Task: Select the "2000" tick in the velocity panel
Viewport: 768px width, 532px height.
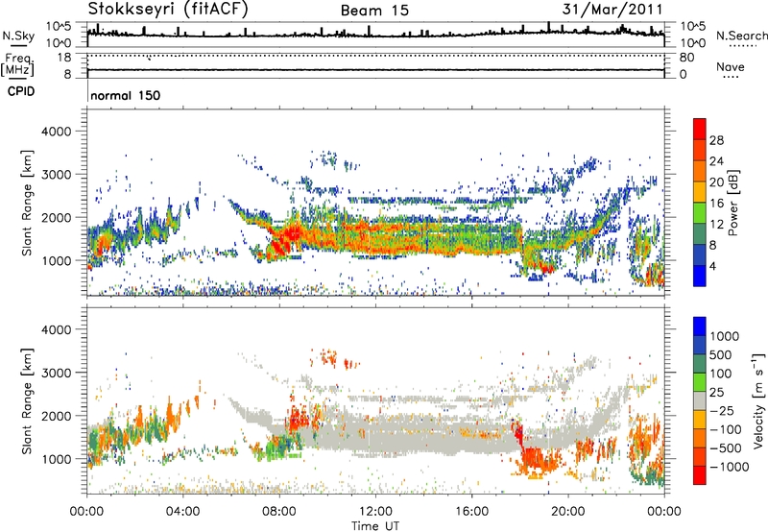Action: point(56,416)
